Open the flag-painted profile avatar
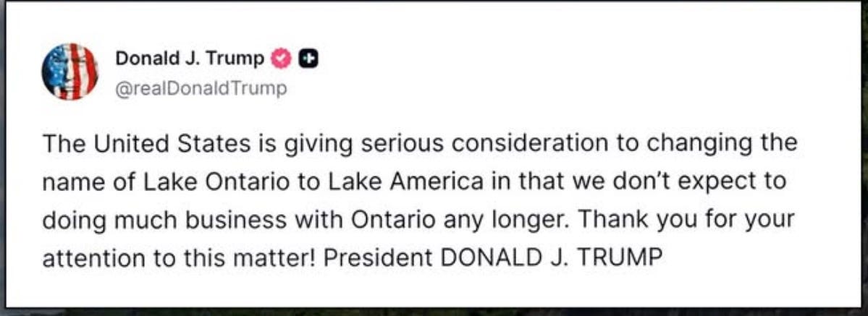 click(69, 72)
